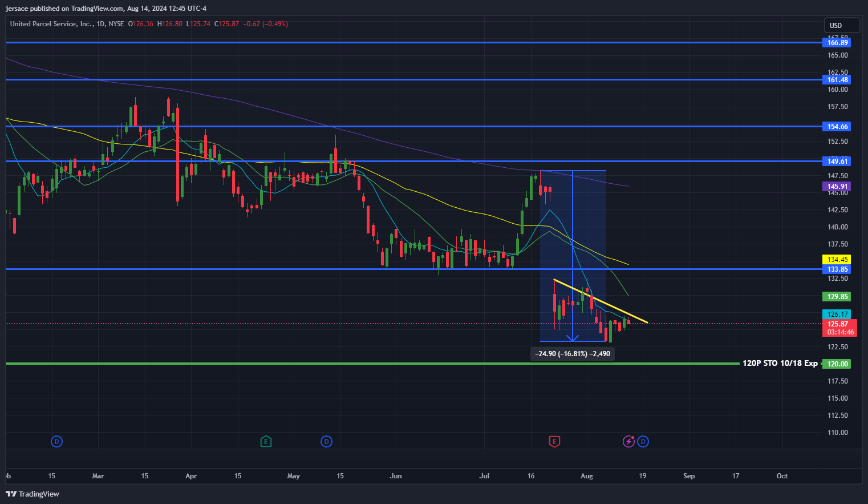The image size is (868, 504).
Task: Click the 157.50 price axis value
Action: pyautogui.click(x=837, y=107)
